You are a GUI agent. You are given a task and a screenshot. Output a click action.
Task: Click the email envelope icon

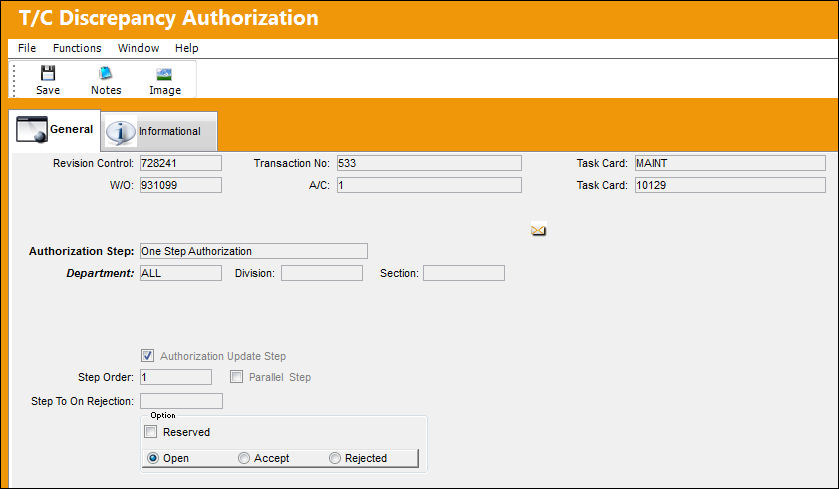point(538,230)
